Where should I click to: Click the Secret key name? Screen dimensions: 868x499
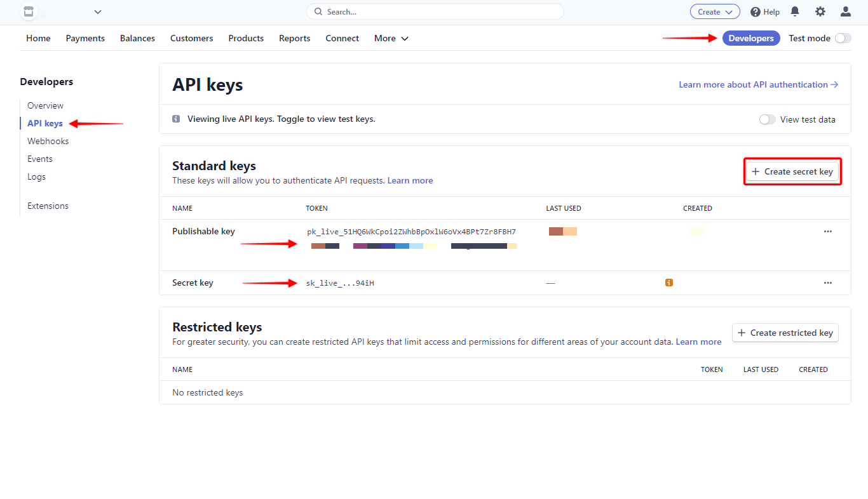pos(193,283)
